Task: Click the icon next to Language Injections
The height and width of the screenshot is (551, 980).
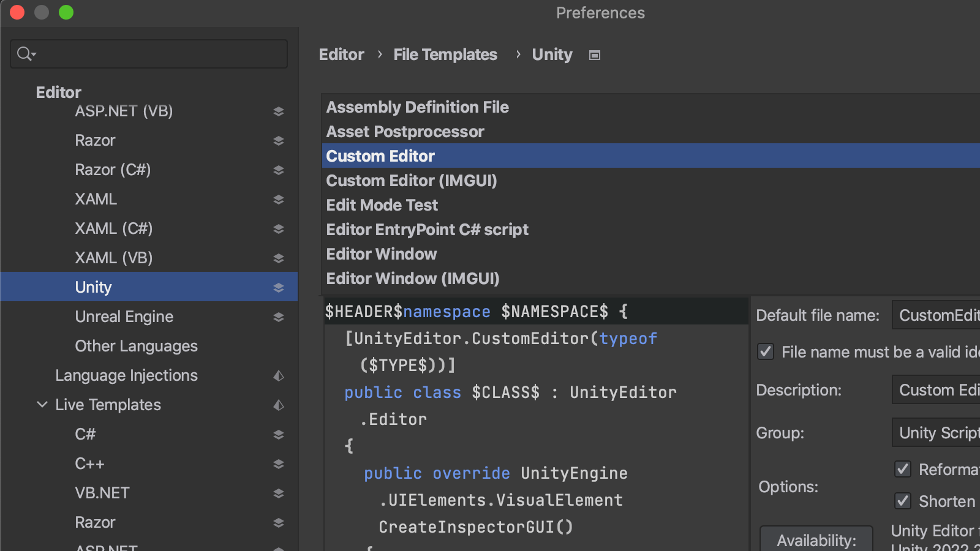Action: (279, 376)
